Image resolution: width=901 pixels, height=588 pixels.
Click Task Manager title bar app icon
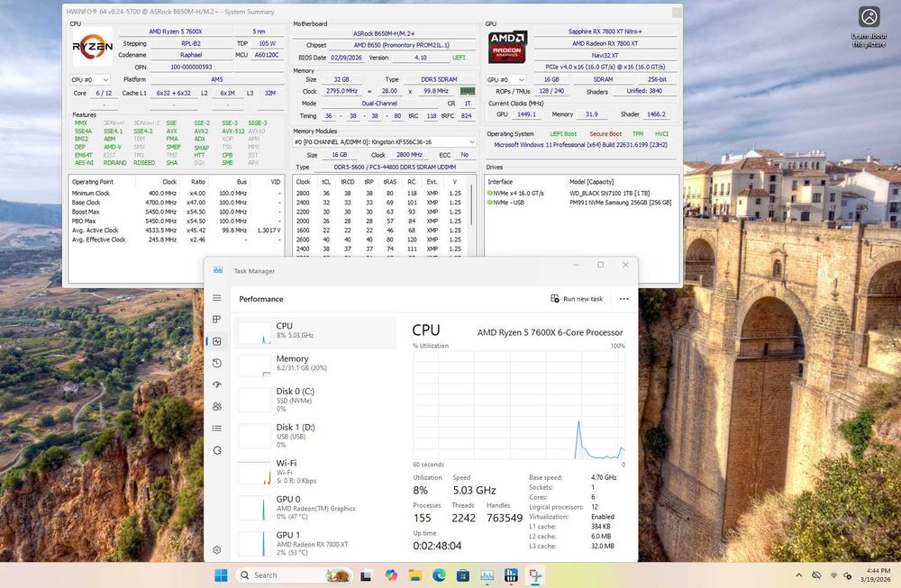(x=218, y=270)
